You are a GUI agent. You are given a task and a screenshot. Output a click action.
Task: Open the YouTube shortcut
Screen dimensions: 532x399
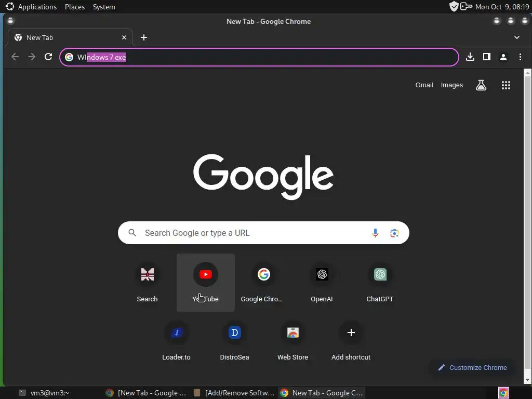(206, 282)
